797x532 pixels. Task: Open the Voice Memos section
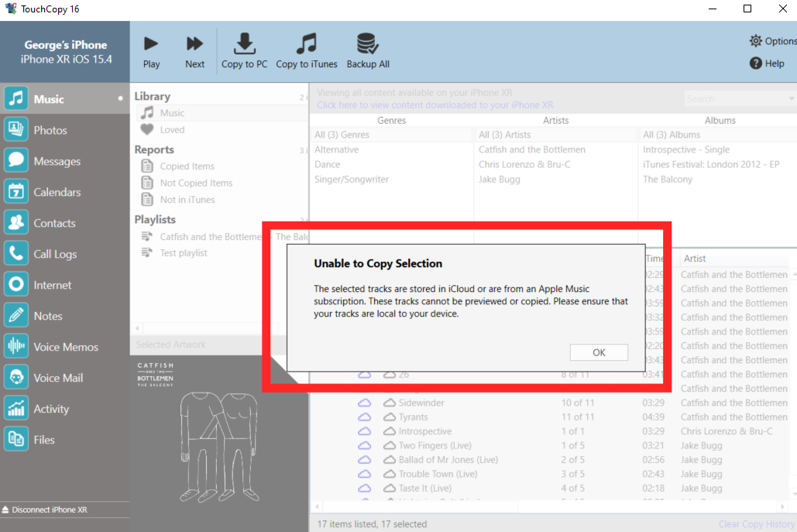pos(64,347)
